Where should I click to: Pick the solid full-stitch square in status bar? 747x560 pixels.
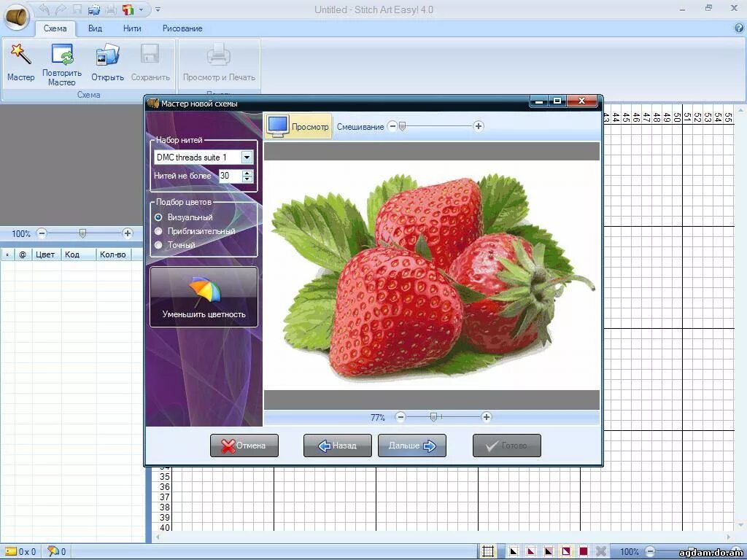click(583, 551)
